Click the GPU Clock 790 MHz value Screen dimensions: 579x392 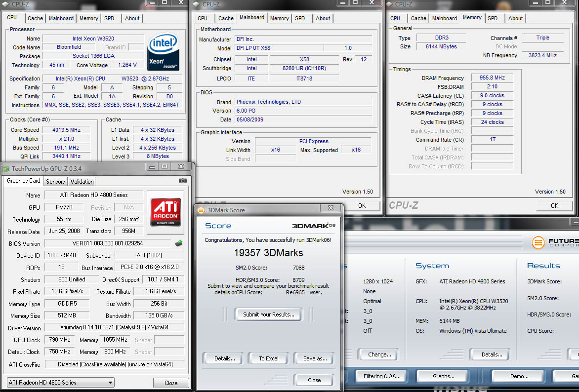click(59, 340)
